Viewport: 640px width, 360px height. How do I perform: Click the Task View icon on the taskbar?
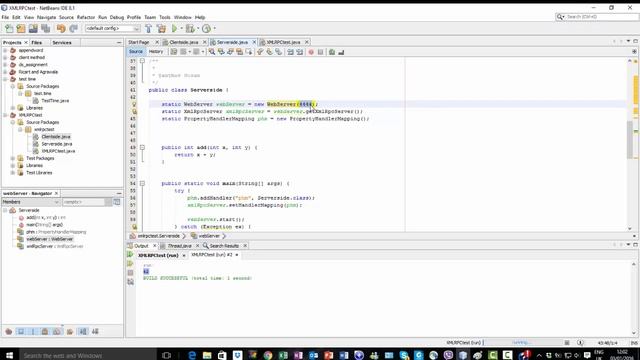pyautogui.click(x=166, y=355)
